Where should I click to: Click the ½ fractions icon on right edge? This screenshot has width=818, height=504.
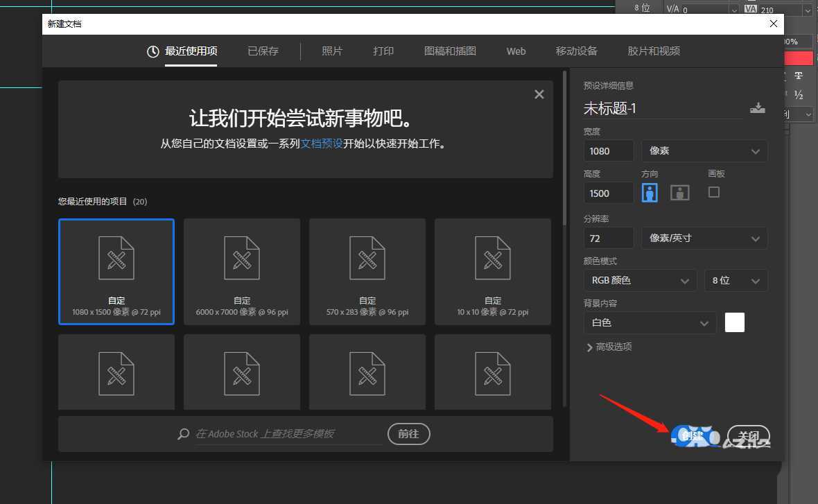799,94
